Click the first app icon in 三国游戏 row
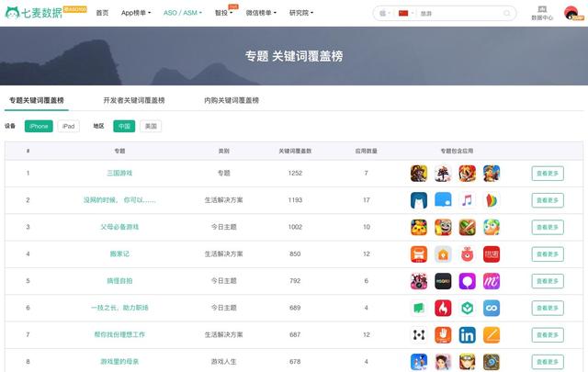 [419, 173]
